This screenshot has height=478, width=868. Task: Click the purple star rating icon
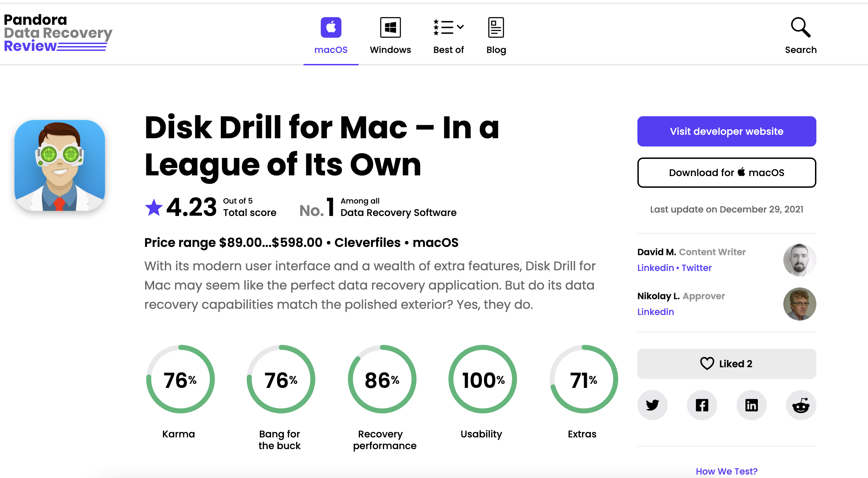coord(154,208)
